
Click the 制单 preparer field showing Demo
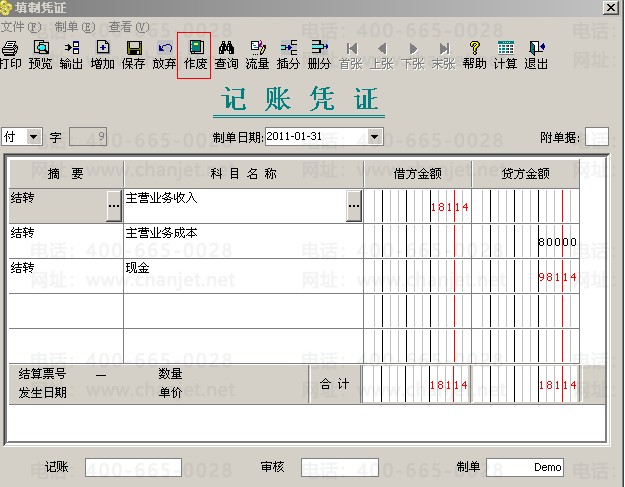click(x=525, y=467)
